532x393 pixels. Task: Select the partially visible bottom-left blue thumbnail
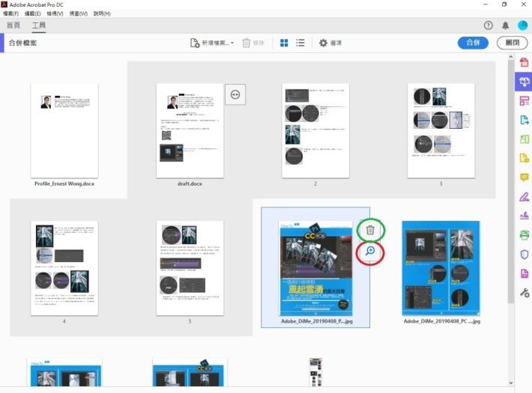click(x=64, y=372)
